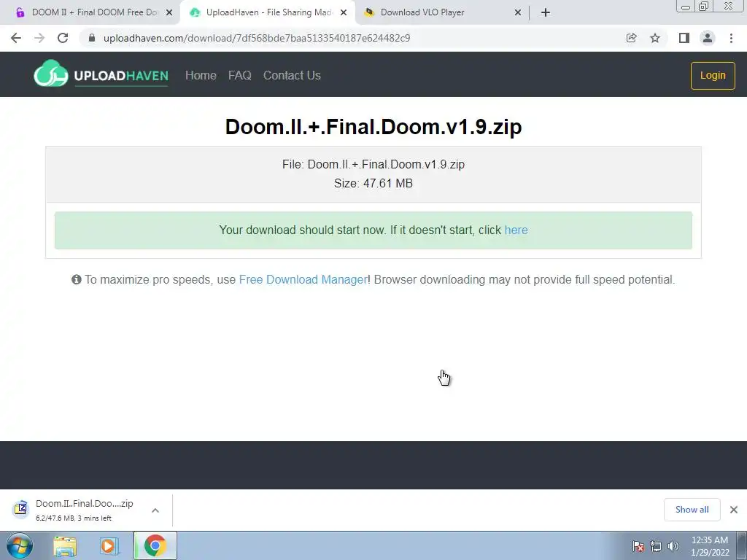747x560 pixels.
Task: Click the UploadHaven cloud logo
Action: click(51, 74)
